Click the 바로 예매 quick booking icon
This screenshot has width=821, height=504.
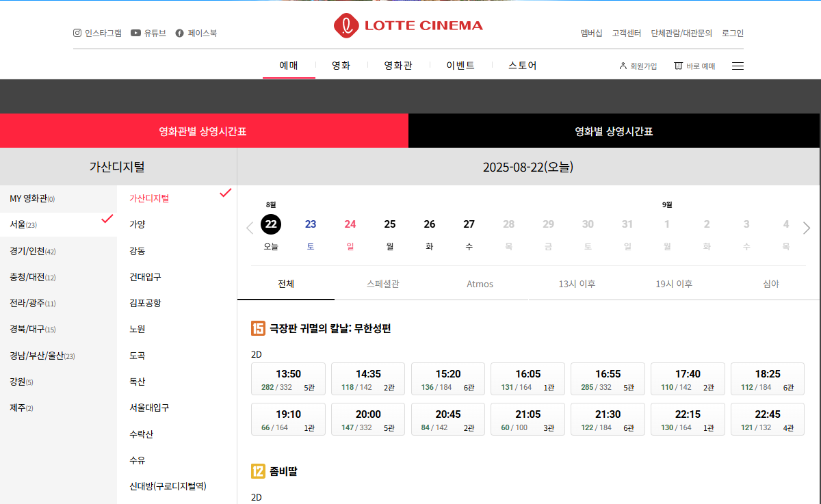pos(678,66)
